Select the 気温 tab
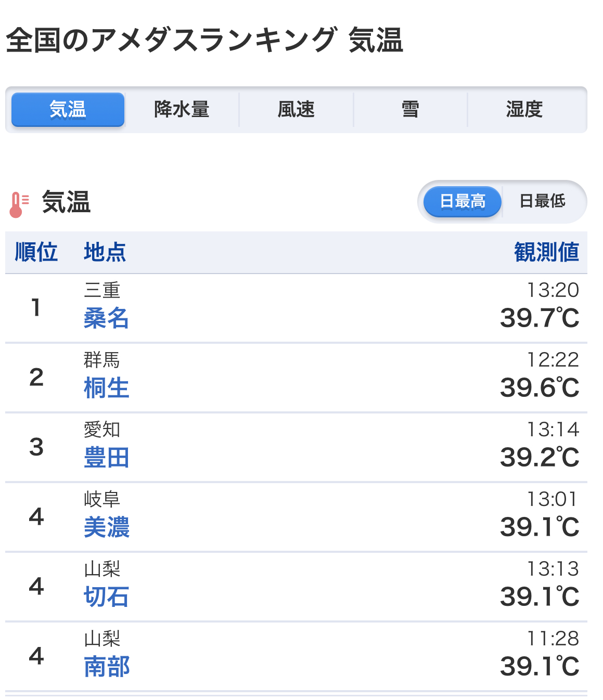 click(x=68, y=110)
